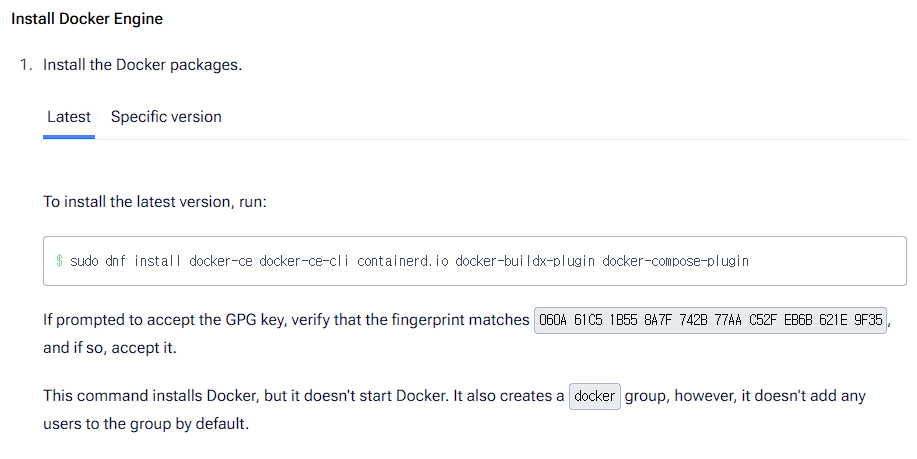Select docker-ce-cli in the command

click(x=304, y=261)
